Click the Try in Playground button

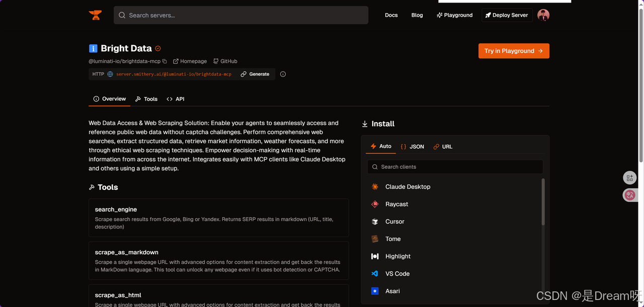[x=514, y=51]
